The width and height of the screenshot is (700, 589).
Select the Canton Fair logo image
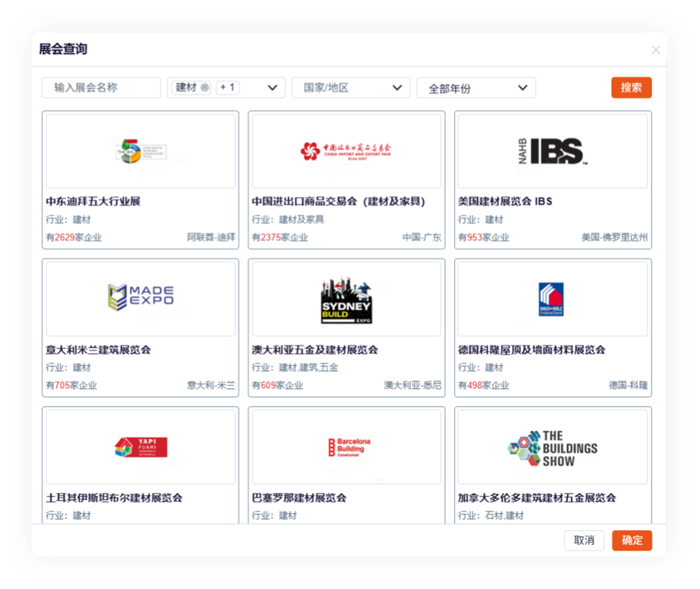coord(346,151)
